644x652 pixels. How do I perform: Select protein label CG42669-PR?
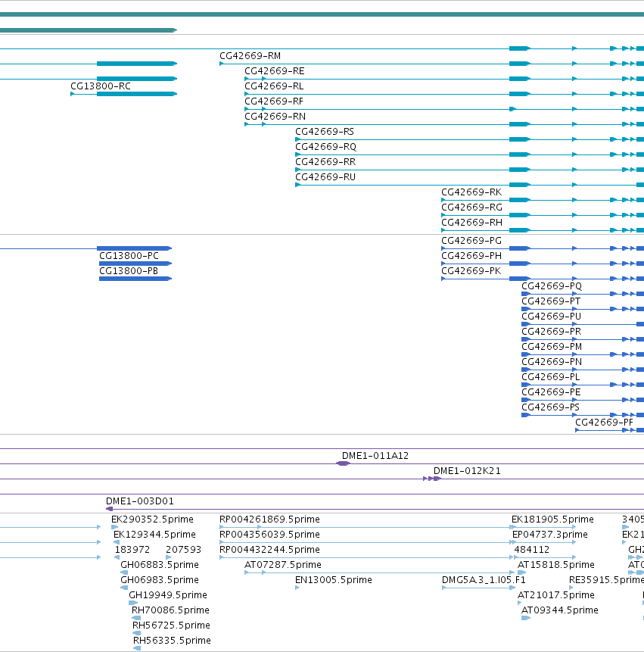tap(552, 332)
